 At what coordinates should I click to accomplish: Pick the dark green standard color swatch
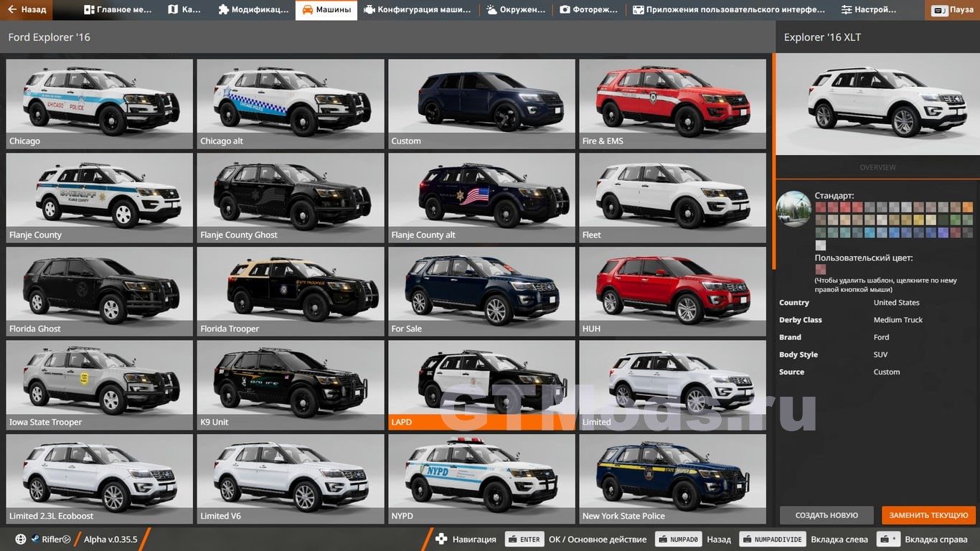(943, 220)
